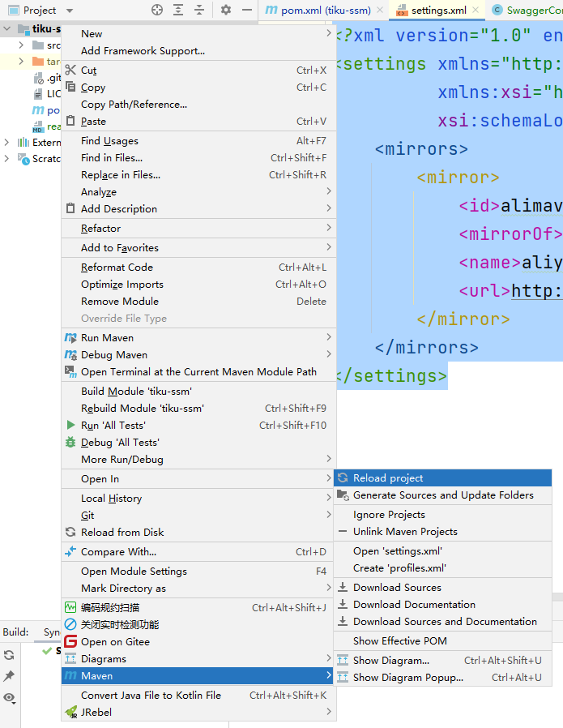Click the Reload project sync icon
563x728 pixels.
(x=343, y=477)
